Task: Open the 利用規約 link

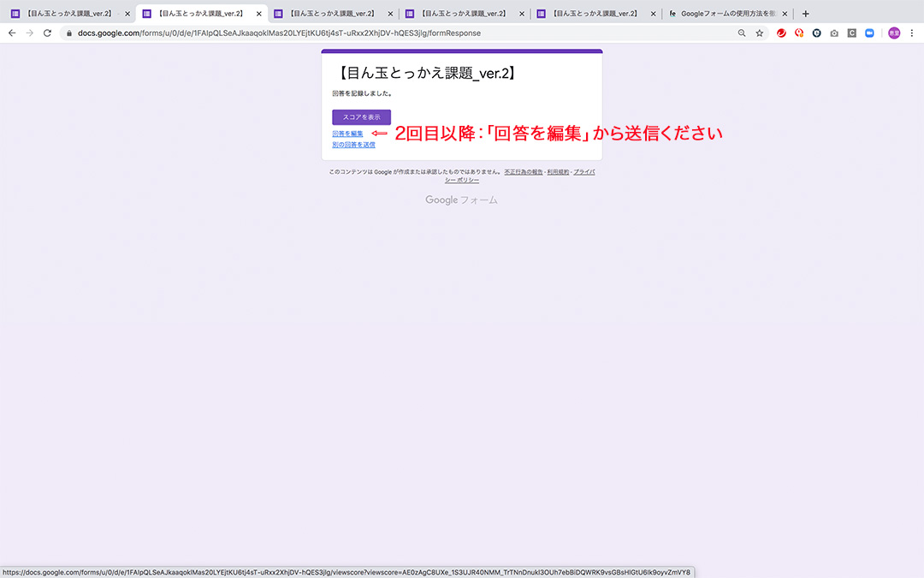Action: [558, 172]
